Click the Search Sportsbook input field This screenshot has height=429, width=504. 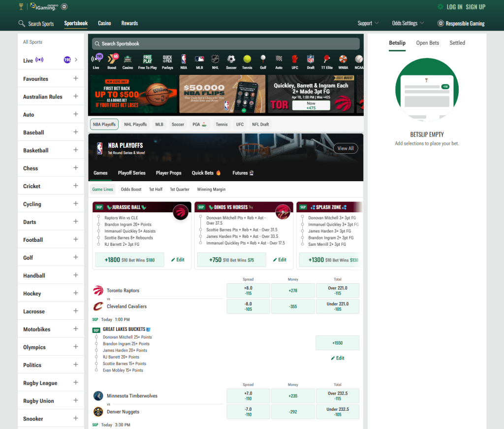coord(225,44)
